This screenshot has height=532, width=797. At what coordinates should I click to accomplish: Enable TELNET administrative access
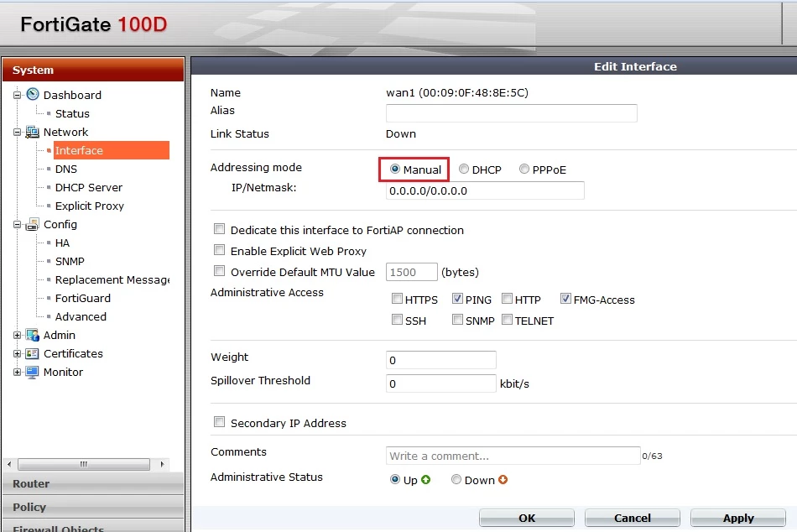click(507, 320)
